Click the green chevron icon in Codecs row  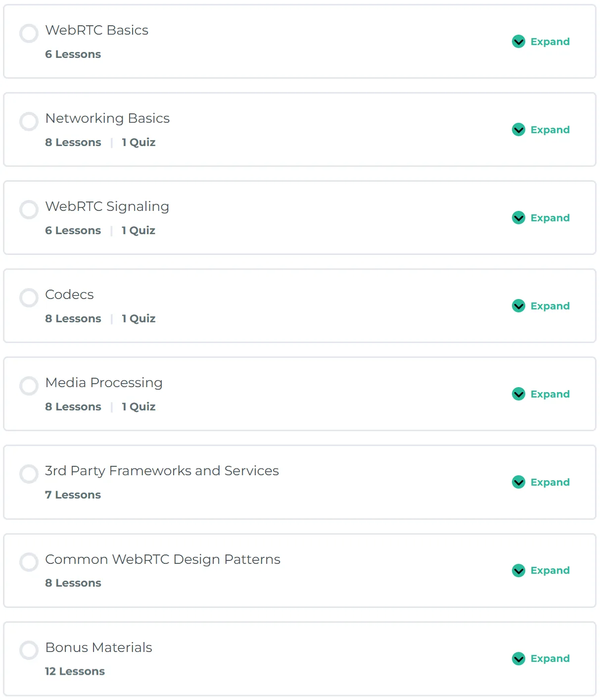(x=518, y=306)
